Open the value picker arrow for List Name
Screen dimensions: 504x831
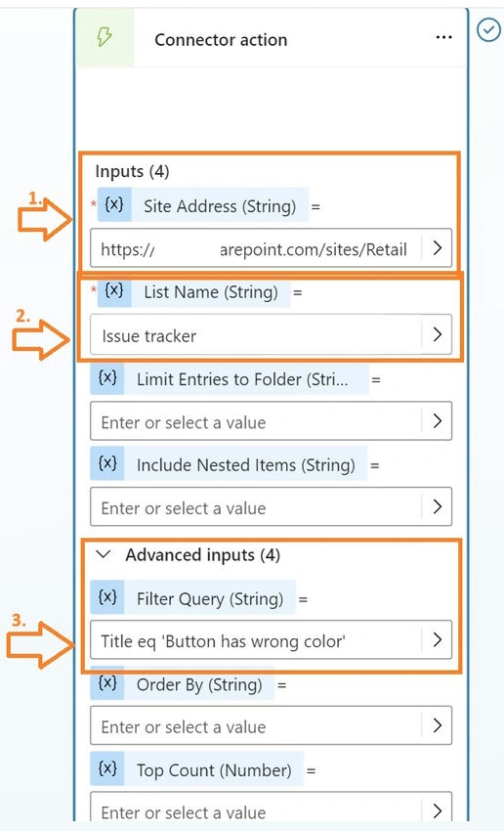click(x=437, y=334)
